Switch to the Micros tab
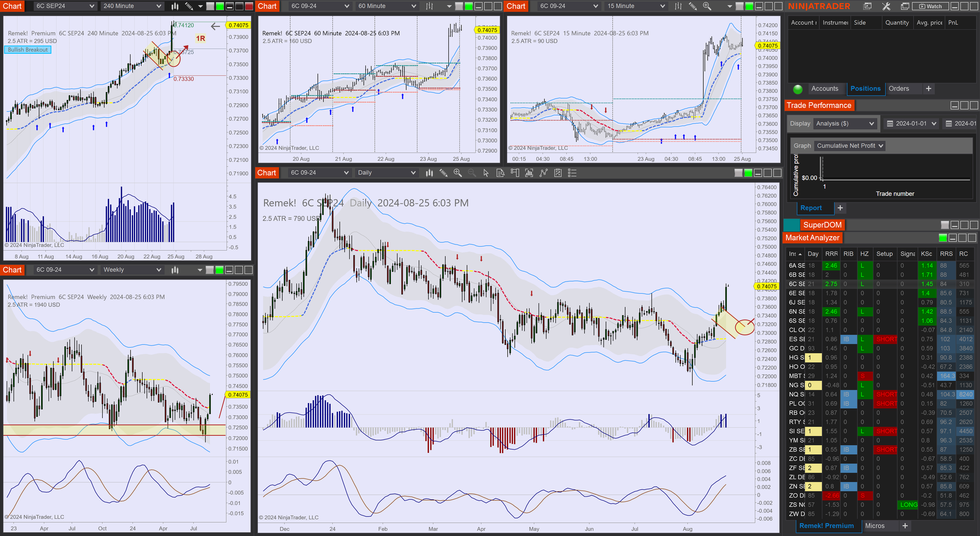 pos(875,526)
